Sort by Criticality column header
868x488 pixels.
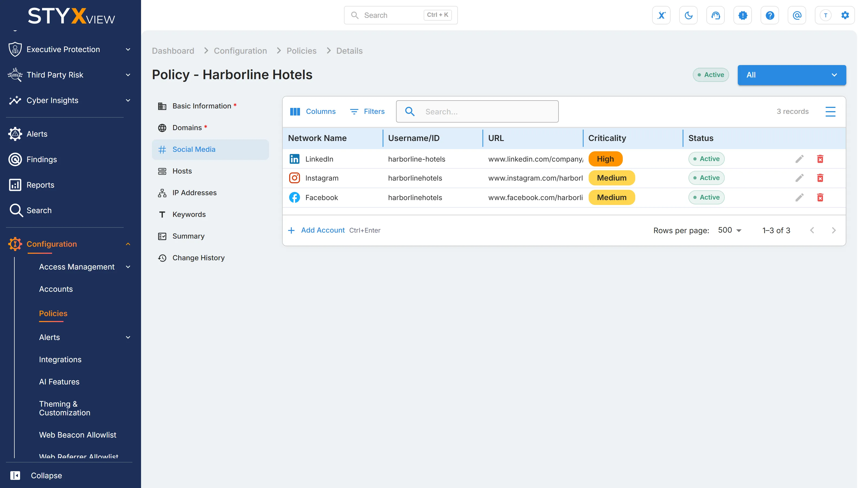(x=607, y=138)
